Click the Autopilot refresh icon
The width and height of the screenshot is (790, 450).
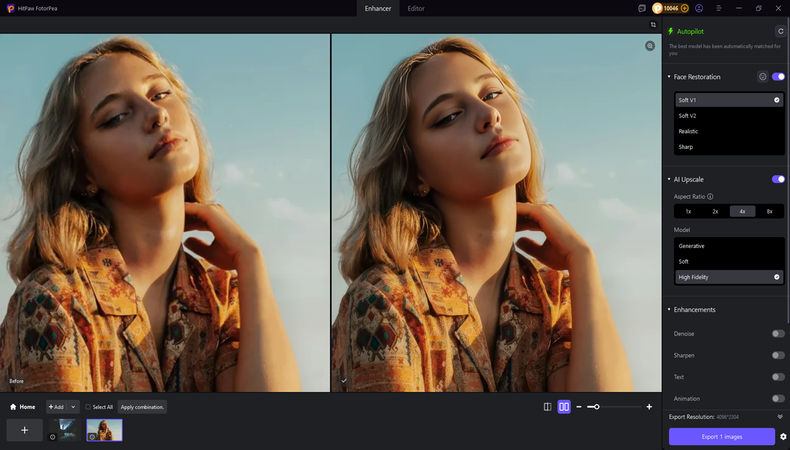(x=780, y=31)
